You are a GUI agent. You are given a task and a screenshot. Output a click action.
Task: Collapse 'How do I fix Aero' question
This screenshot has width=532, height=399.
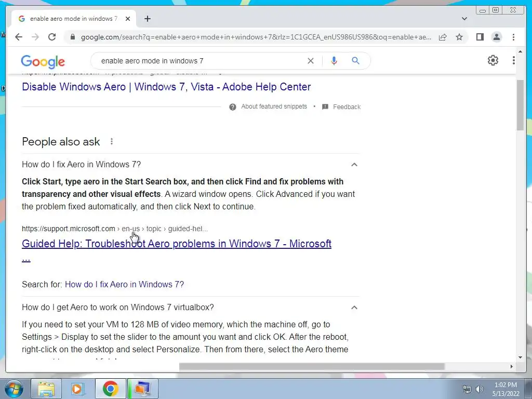click(354, 165)
